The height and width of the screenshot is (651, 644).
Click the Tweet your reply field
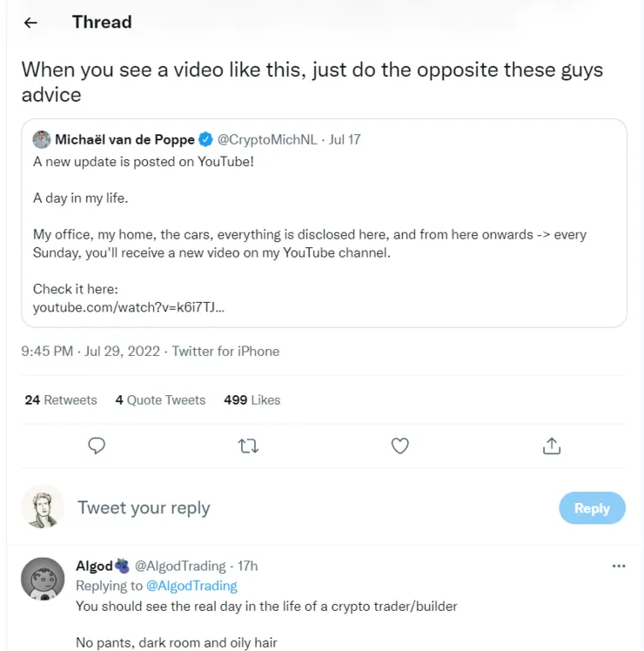[x=261, y=507]
